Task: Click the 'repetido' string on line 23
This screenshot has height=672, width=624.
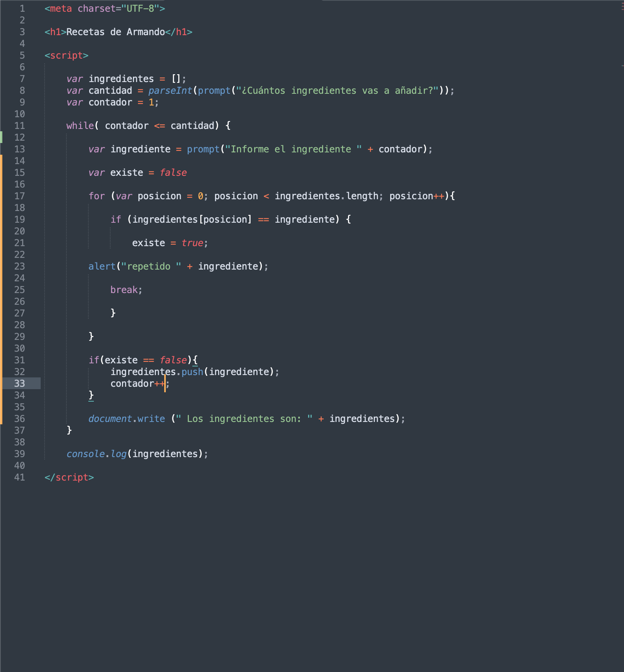Action: 151,266
